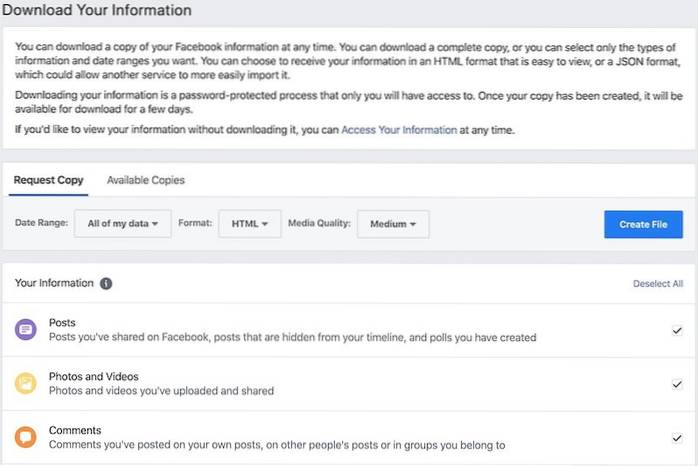Click the yellow Photos and Videos icon
Image resolution: width=698 pixels, height=466 pixels.
point(25,384)
